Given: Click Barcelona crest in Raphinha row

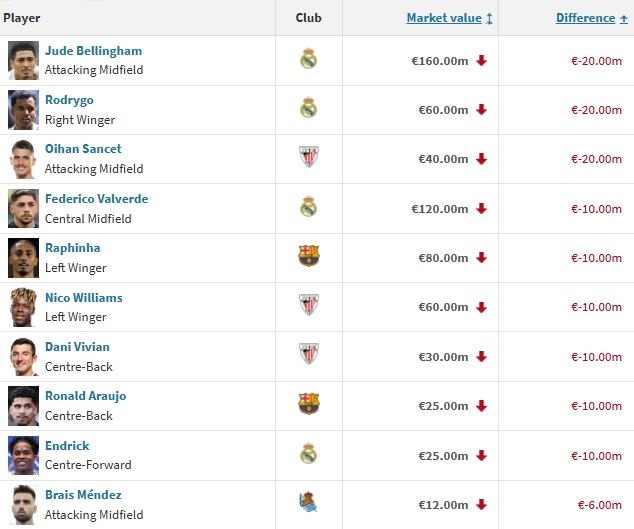Looking at the screenshot, I should (308, 257).
